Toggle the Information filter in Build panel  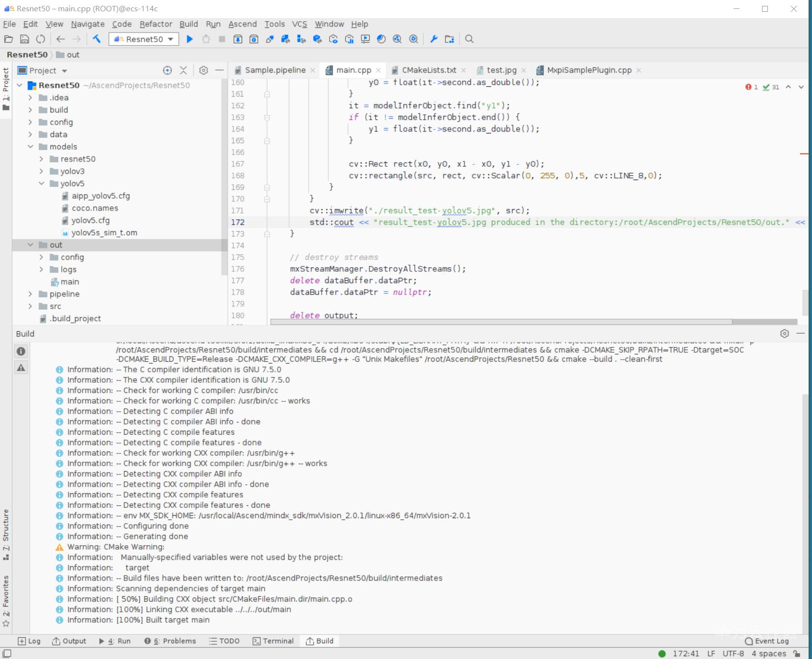coord(21,351)
